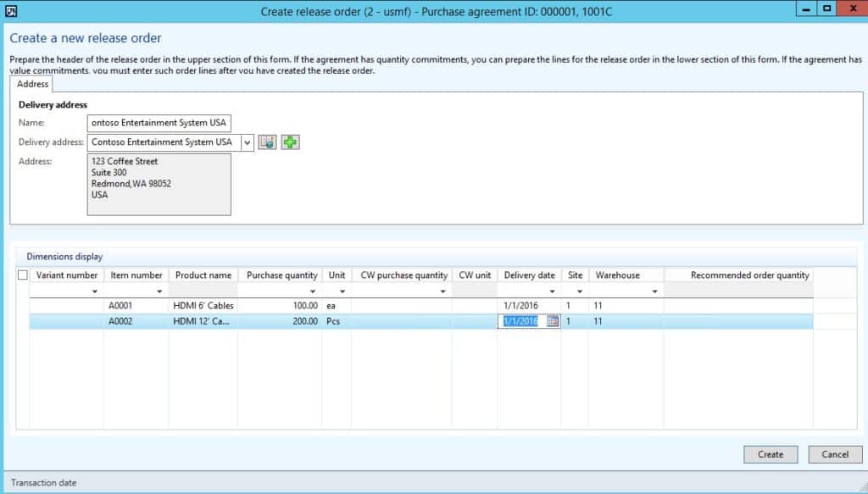The width and height of the screenshot is (868, 494).
Task: Open Variant number filter dropdown
Action: point(95,291)
